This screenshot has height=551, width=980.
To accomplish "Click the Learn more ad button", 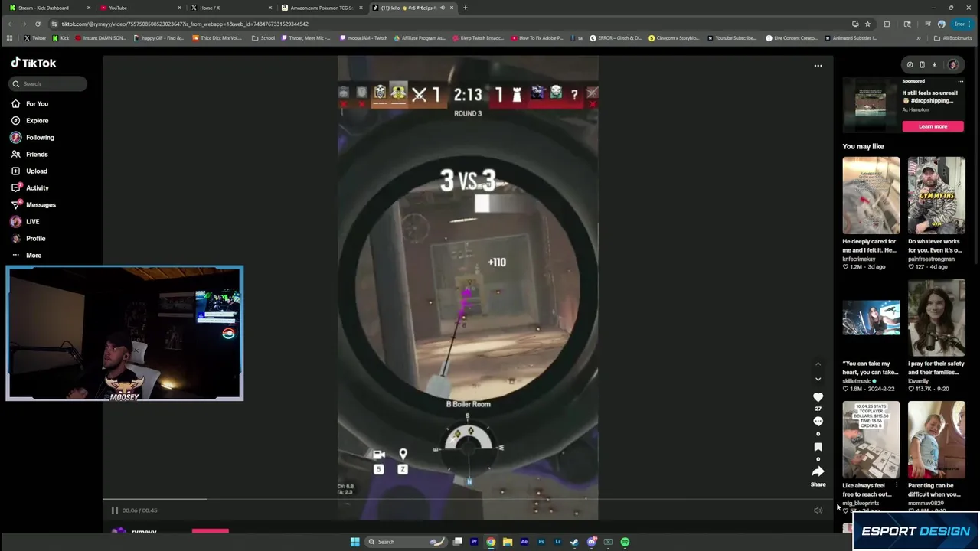I will click(x=933, y=126).
